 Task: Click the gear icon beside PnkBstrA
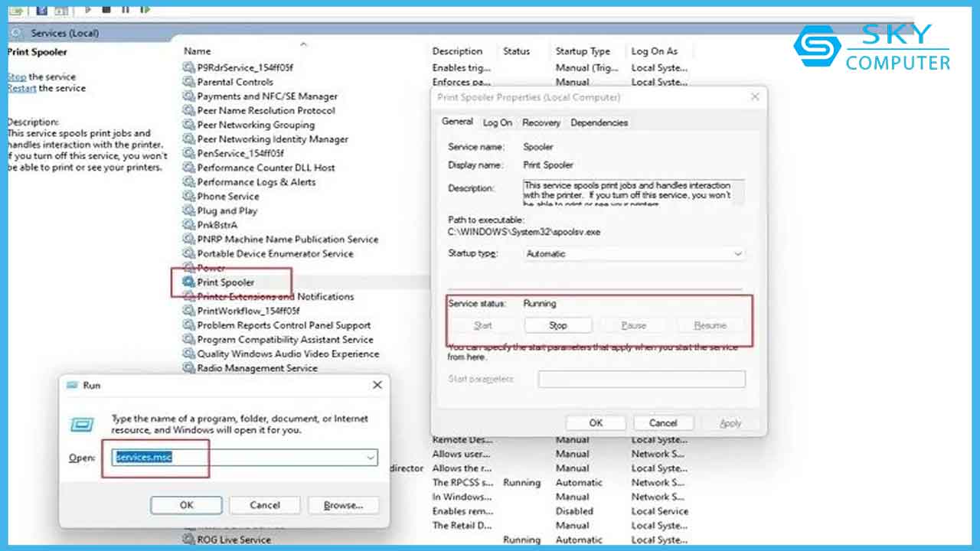(x=189, y=225)
